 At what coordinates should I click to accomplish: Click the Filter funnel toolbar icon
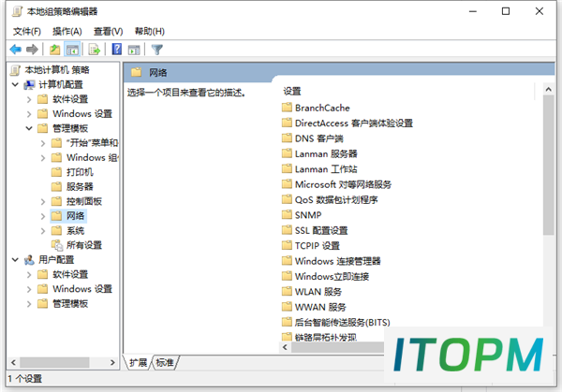157,50
